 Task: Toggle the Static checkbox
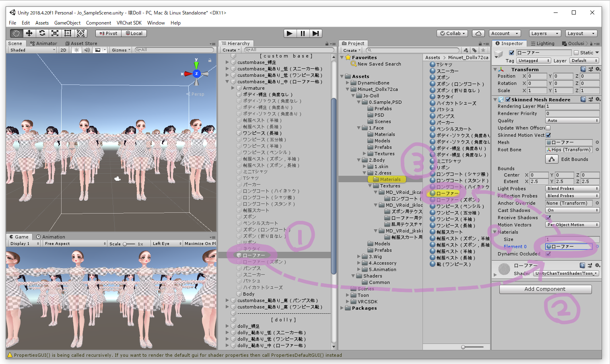click(576, 53)
